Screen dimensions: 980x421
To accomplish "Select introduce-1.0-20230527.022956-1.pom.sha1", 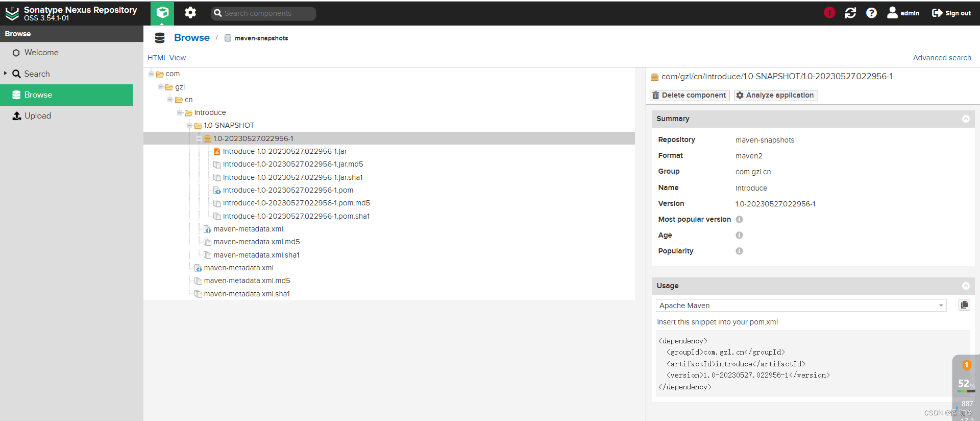I will tap(297, 216).
